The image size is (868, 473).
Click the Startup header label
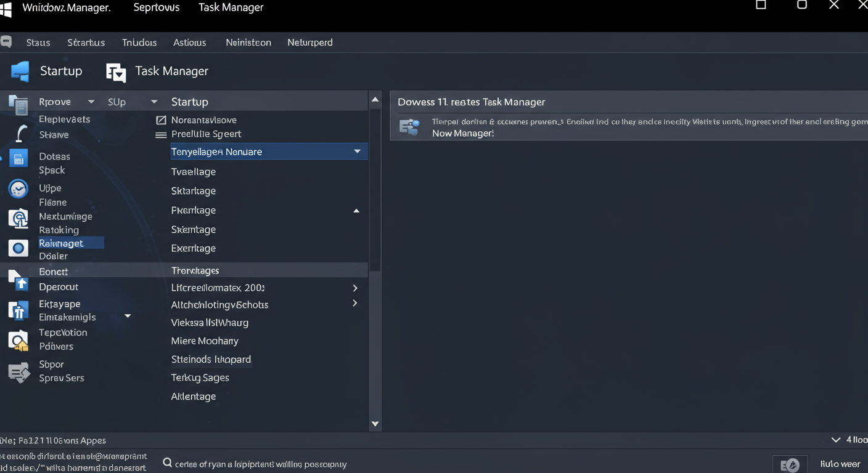pyautogui.click(x=61, y=71)
